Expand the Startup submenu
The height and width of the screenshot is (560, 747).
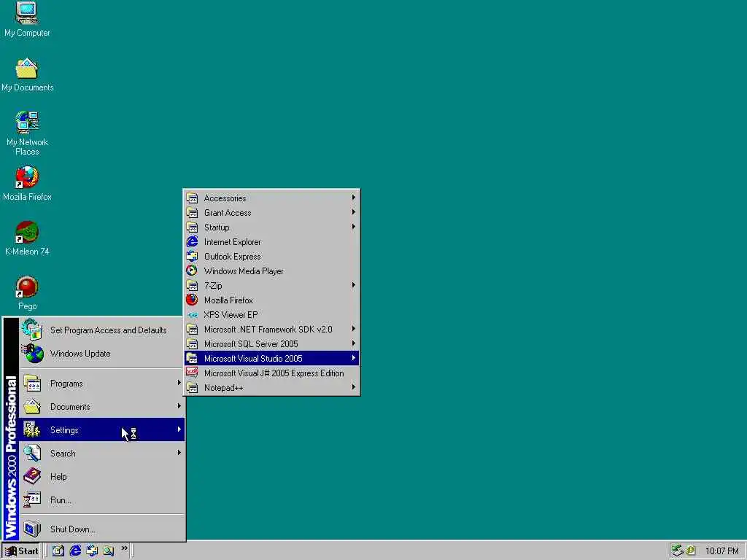tap(271, 227)
